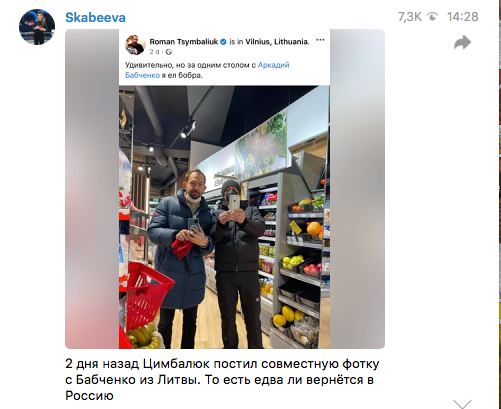Click the 14:28 message timestamp
This screenshot has width=501, height=409.
coord(463,17)
